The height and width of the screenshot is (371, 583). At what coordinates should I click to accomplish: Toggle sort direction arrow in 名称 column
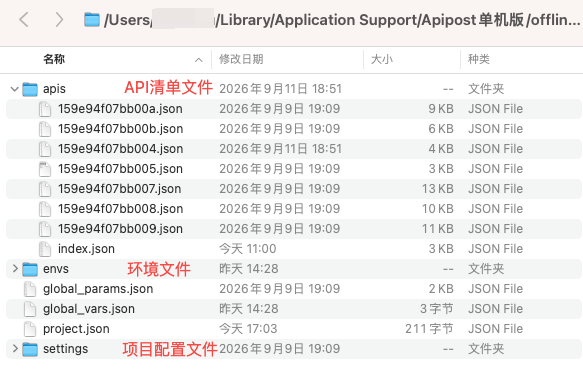(x=199, y=60)
